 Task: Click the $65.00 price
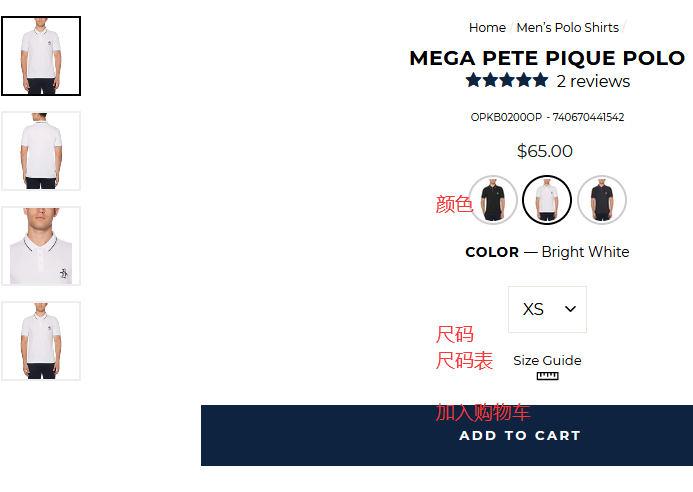point(545,151)
